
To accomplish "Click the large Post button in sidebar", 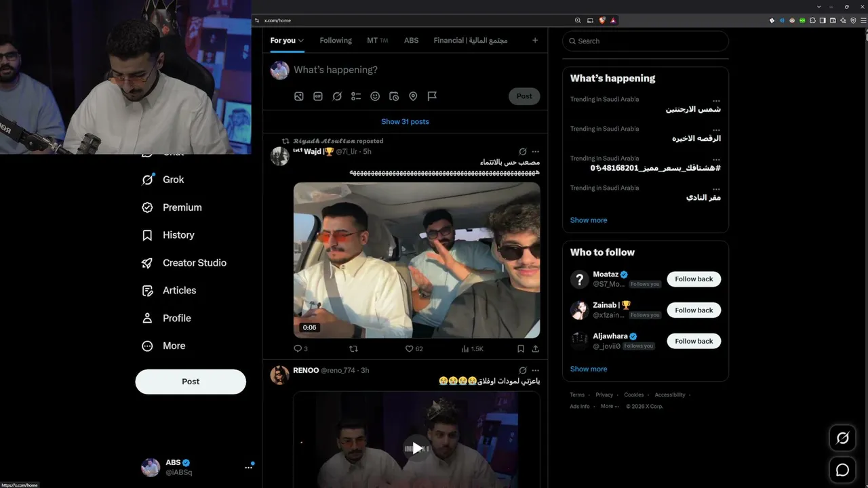I will coord(191,382).
